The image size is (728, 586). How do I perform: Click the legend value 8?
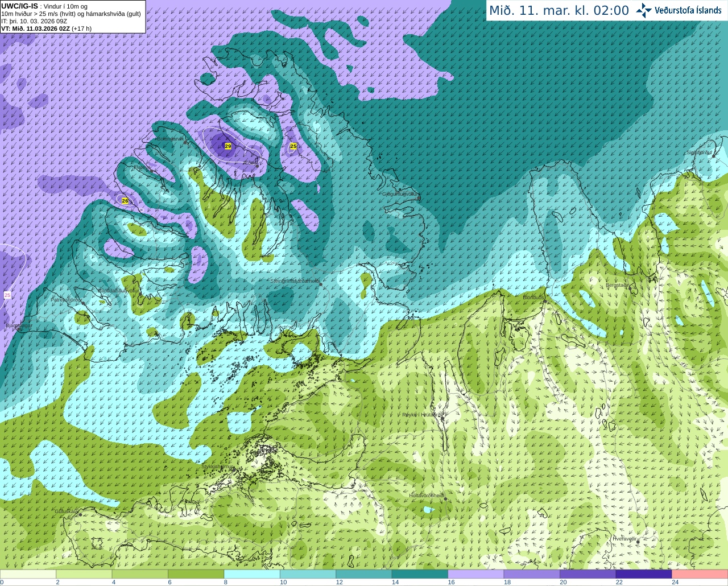click(226, 582)
